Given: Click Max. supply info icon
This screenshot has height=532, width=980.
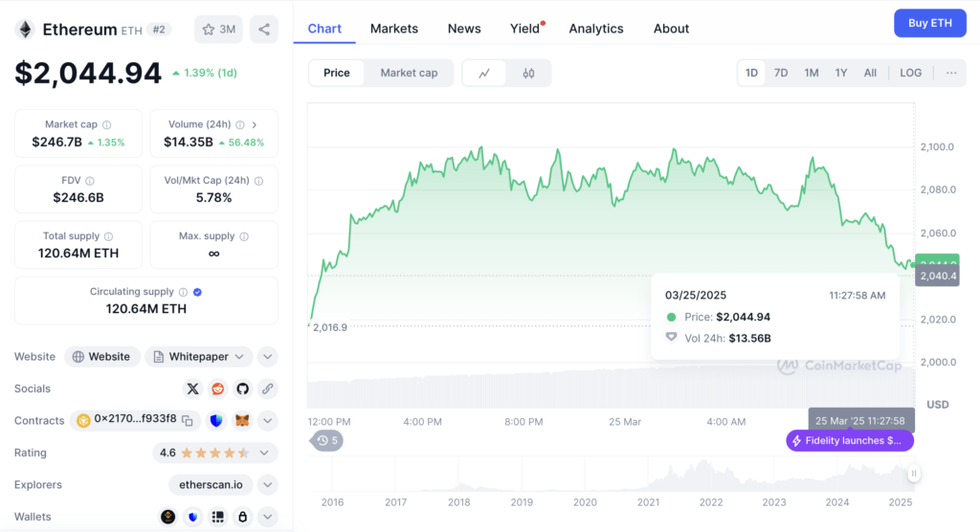Looking at the screenshot, I should (x=244, y=236).
